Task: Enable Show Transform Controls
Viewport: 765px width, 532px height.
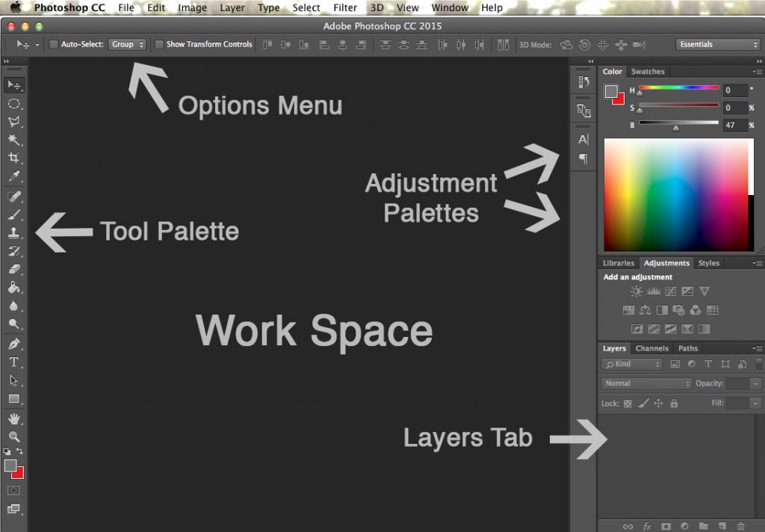Action: click(158, 44)
